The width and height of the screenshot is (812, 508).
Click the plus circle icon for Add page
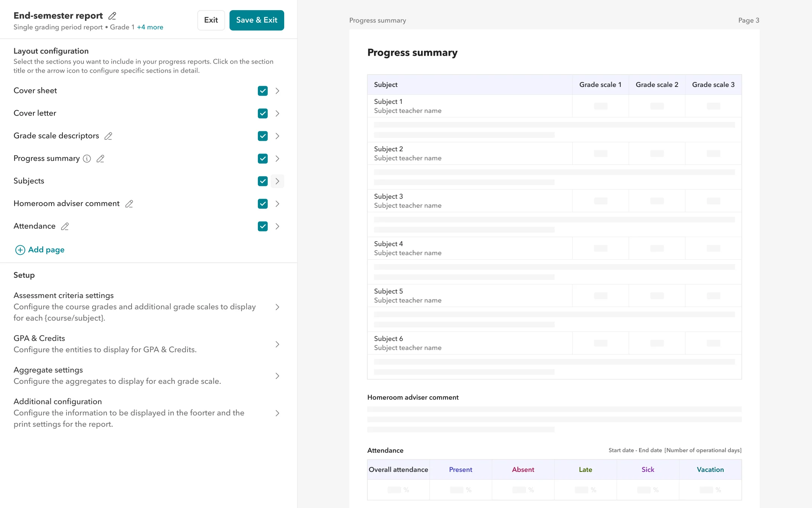tap(20, 250)
